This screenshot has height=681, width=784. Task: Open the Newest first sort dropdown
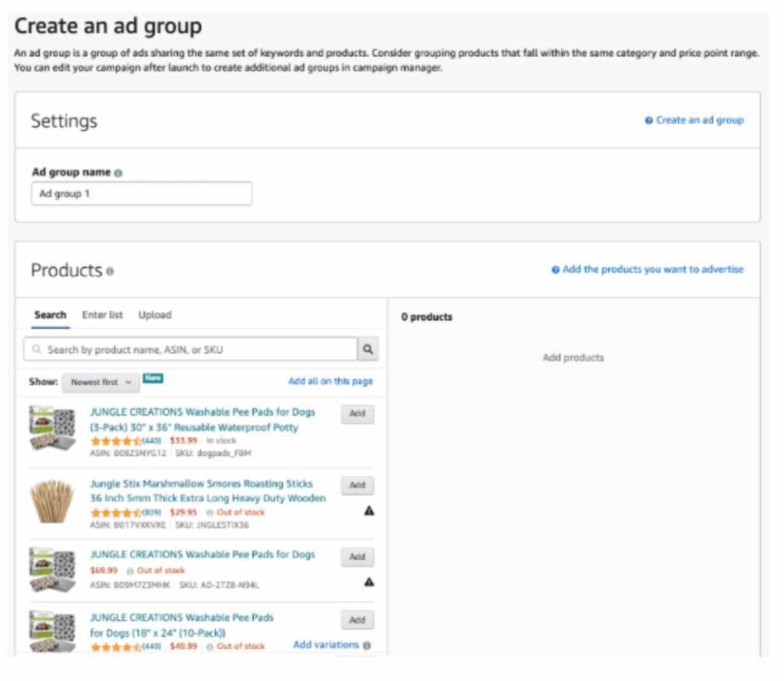pyautogui.click(x=101, y=383)
